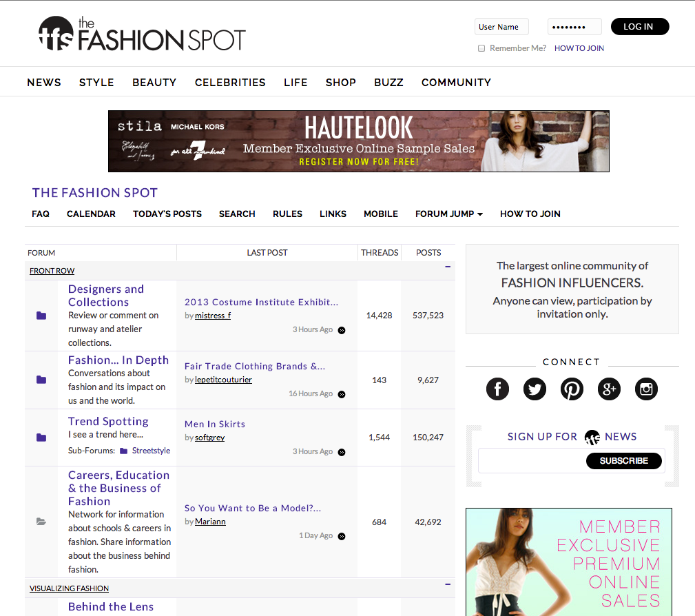Viewport: 695px width, 616px height.
Task: Go to last post arrow for 2013 Costume Institute
Action: pos(342,330)
